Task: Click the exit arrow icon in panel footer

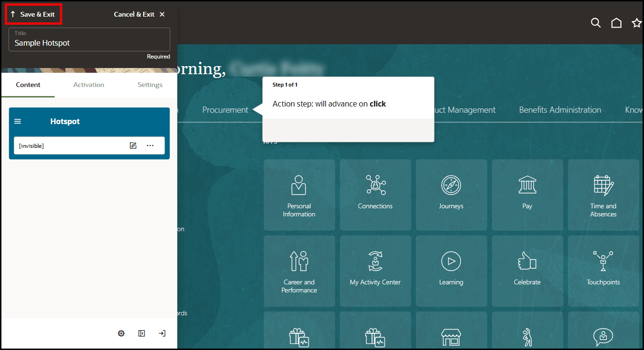Action: (x=162, y=333)
